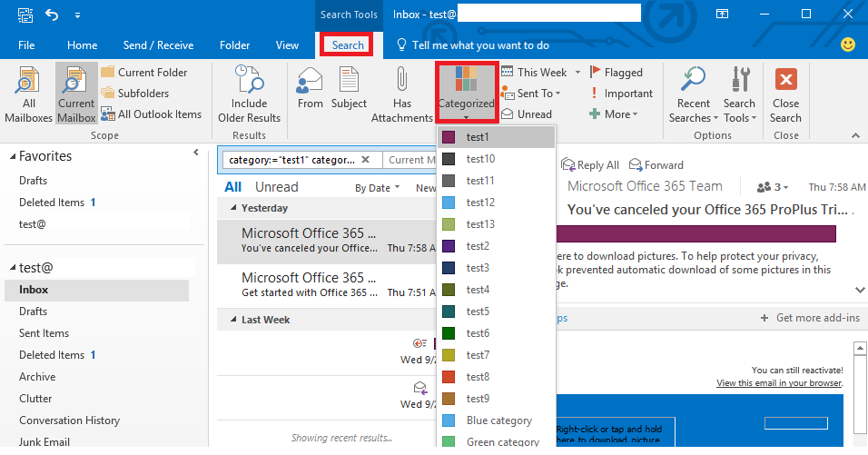Click the Undo arrow in title bar

point(52,15)
